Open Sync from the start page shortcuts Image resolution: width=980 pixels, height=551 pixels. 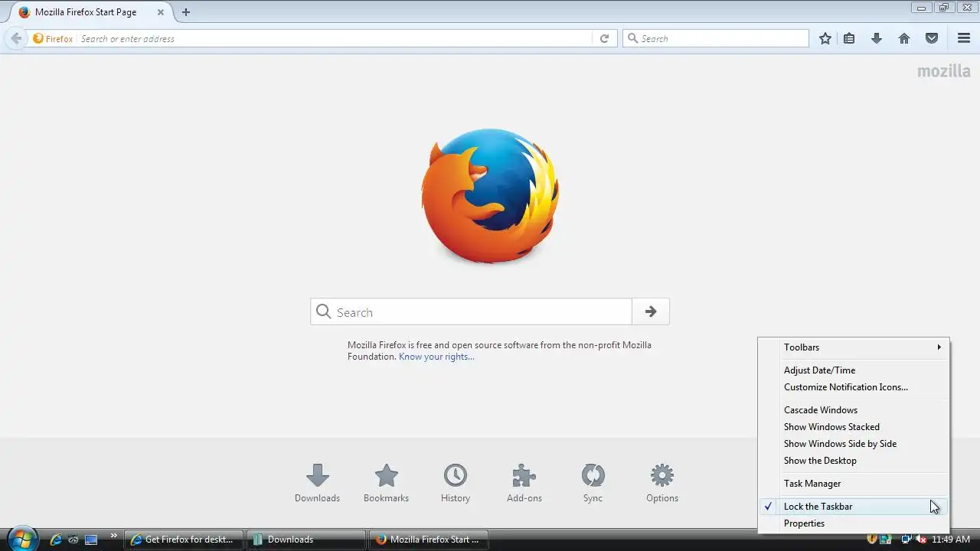[593, 483]
